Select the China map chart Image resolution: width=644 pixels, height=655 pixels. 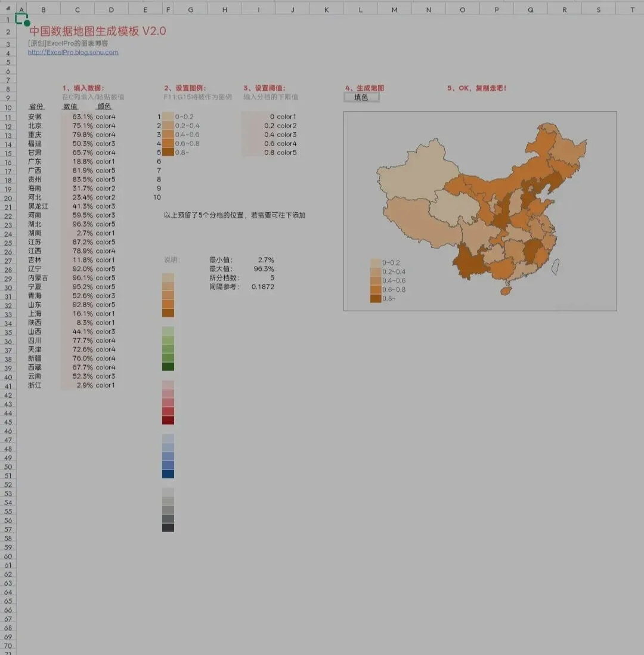(480, 211)
